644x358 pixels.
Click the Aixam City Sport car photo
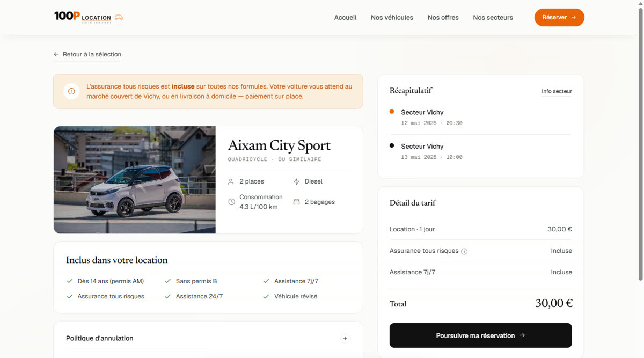coord(135,180)
